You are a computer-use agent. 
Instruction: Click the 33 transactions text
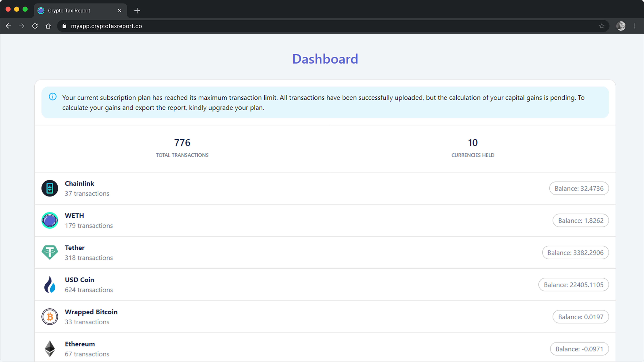[87, 322]
